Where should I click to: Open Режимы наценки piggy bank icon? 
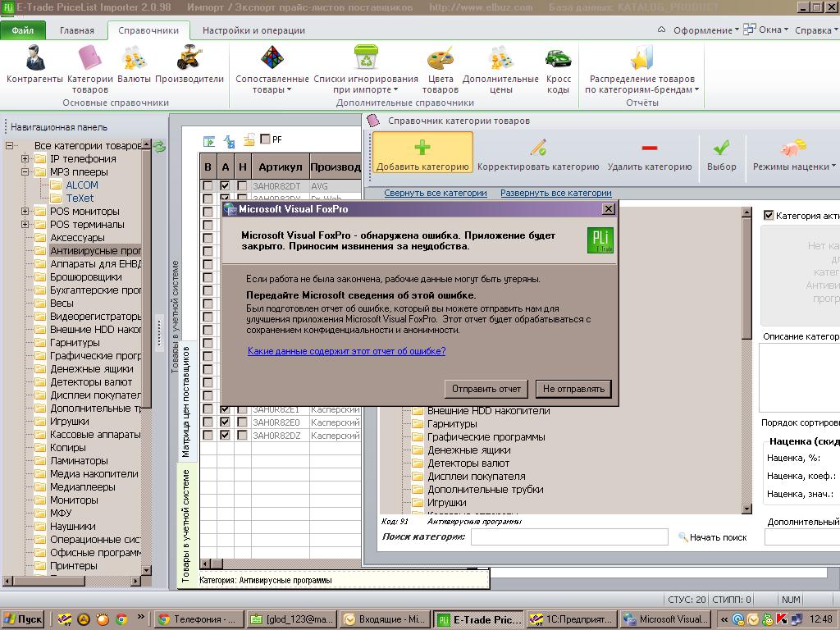[793, 147]
